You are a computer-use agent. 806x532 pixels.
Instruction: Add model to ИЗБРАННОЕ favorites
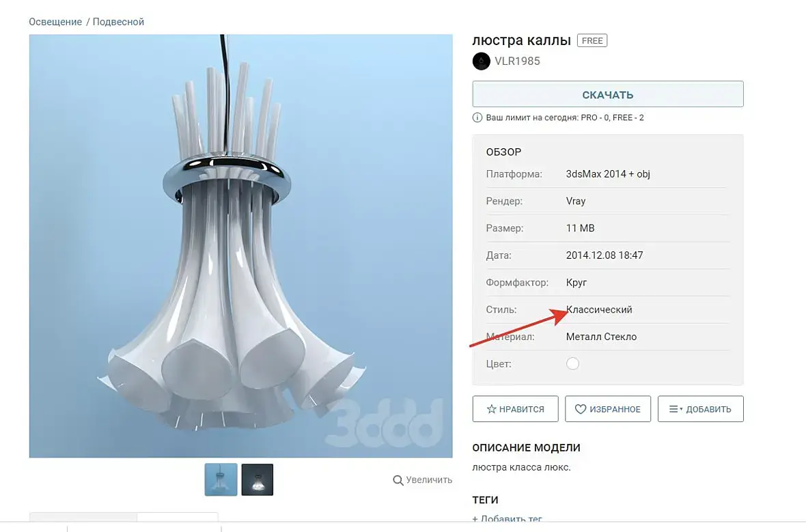tap(608, 409)
